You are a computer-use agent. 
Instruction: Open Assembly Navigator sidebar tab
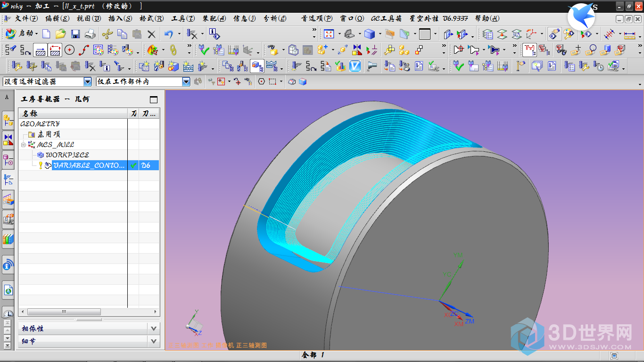pyautogui.click(x=8, y=121)
